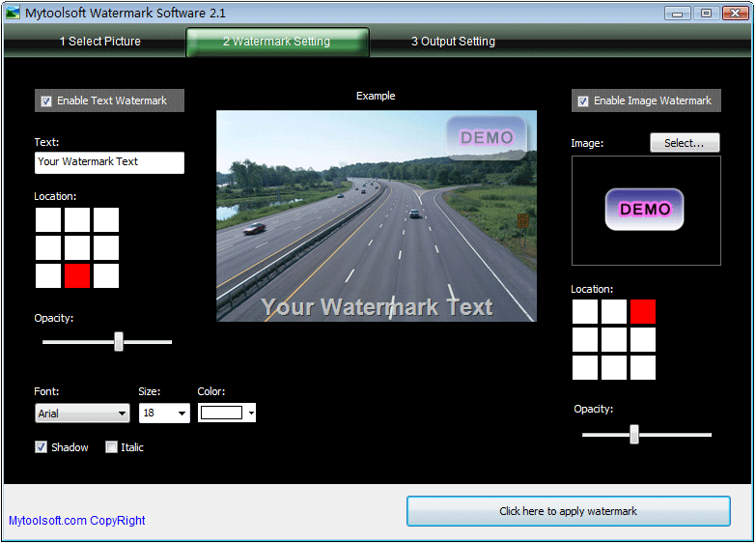Set text location to middle-left square

click(x=48, y=248)
